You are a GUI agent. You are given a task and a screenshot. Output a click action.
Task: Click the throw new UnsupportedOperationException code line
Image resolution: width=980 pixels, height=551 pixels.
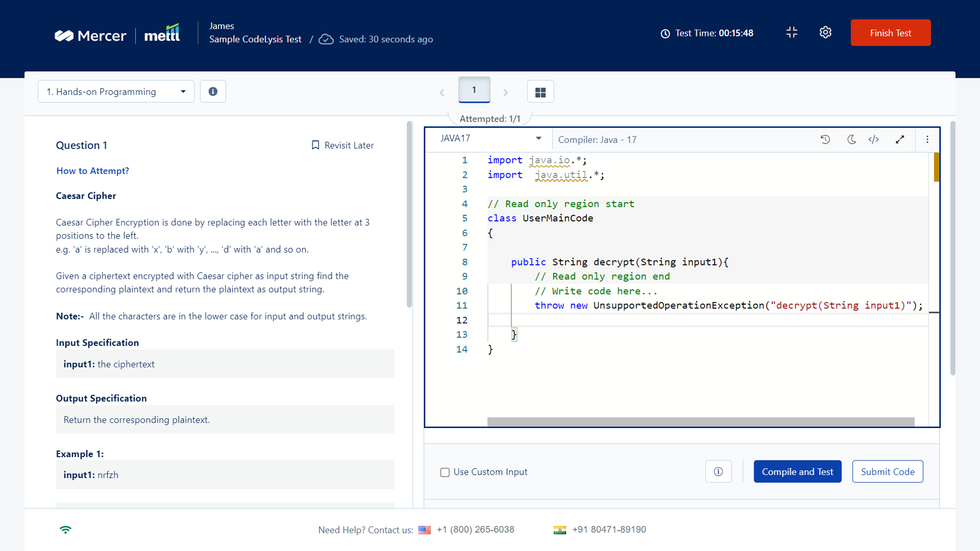tap(728, 306)
